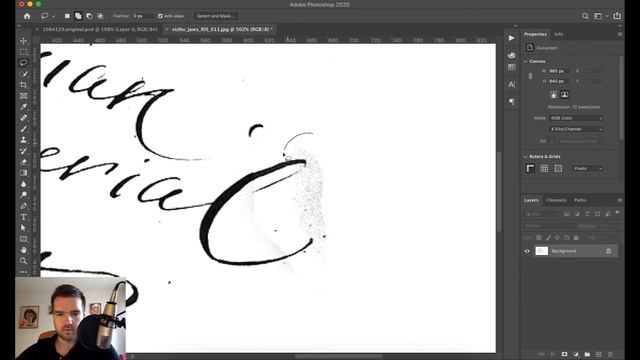Viewport: 640px width, 360px height.
Task: Toggle the Anti-alias checkbox
Action: 160,16
